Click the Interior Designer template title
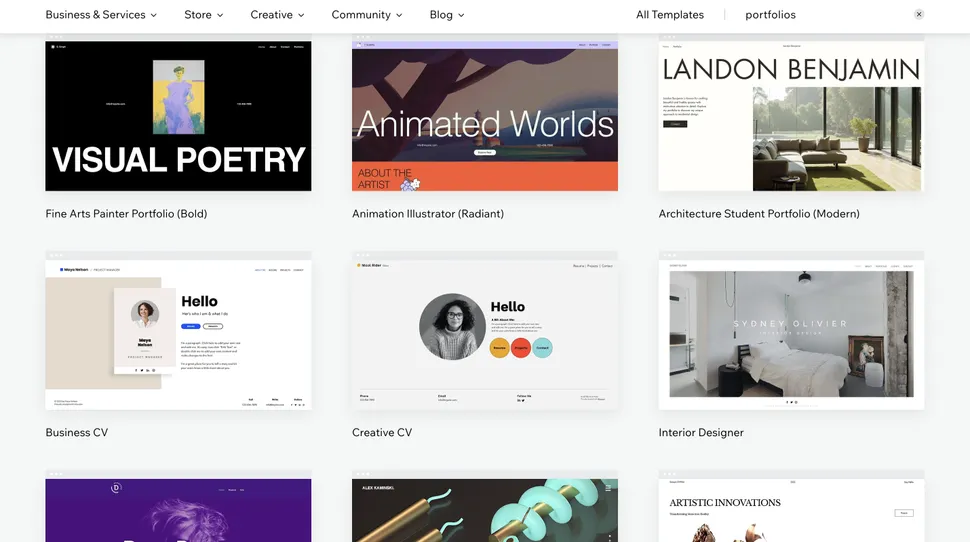Screen dimensions: 970x542 click(x=700, y=433)
